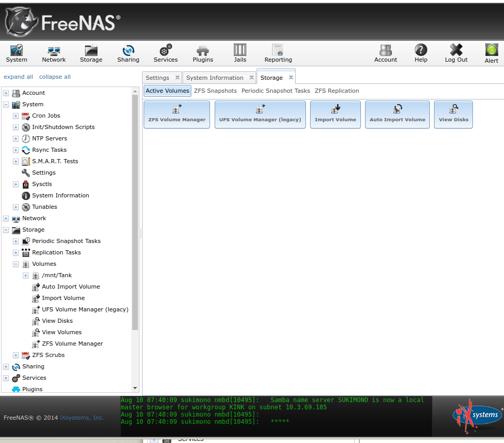Expand the /mnt/Tank node
This screenshot has height=443, width=504.
pyautogui.click(x=26, y=275)
